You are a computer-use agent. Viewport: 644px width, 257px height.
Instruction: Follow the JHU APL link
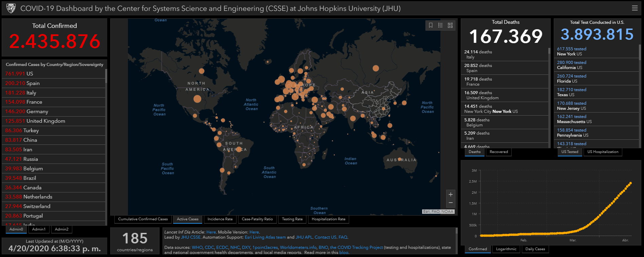304,237
